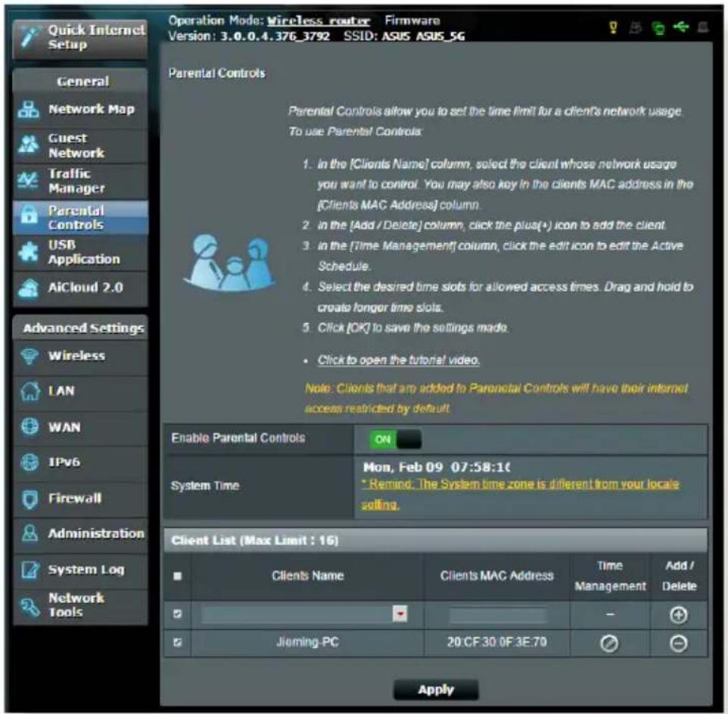
Task: Click Wireless router operation mode link
Action: (318, 21)
